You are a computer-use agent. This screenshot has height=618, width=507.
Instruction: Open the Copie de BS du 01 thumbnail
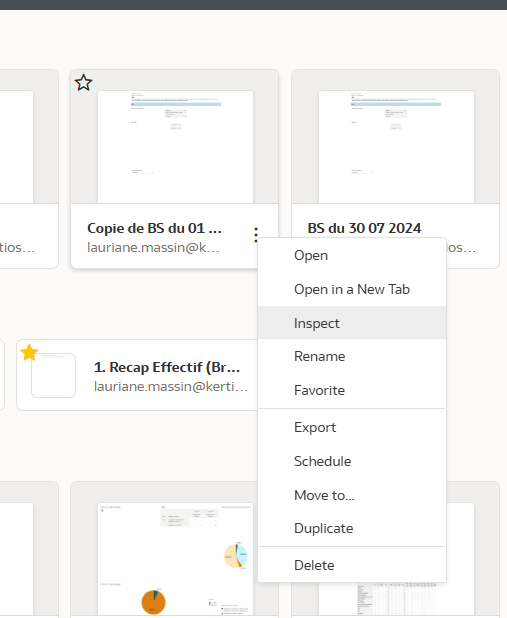point(175,147)
